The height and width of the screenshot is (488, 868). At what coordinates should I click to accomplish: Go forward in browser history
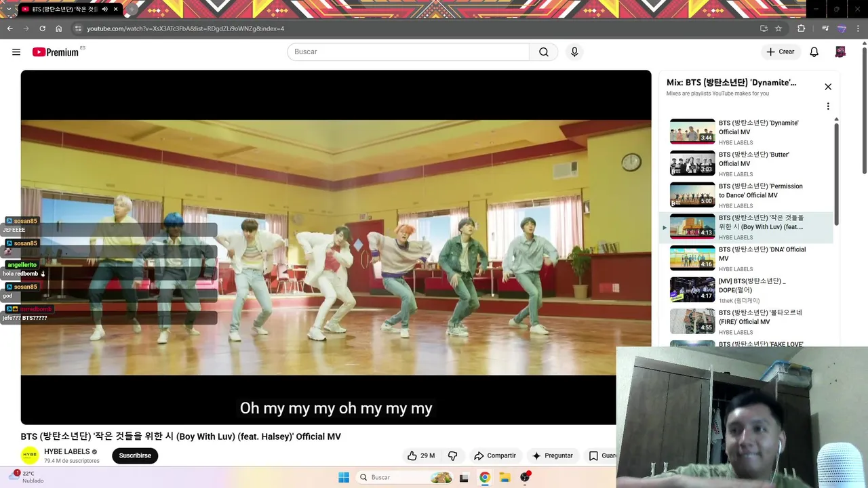[x=26, y=28]
